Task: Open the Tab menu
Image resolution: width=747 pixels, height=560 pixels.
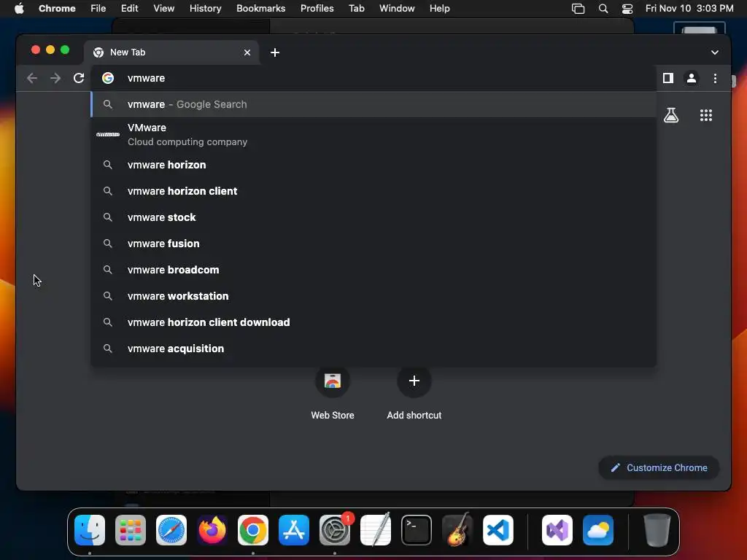Action: pos(356,9)
